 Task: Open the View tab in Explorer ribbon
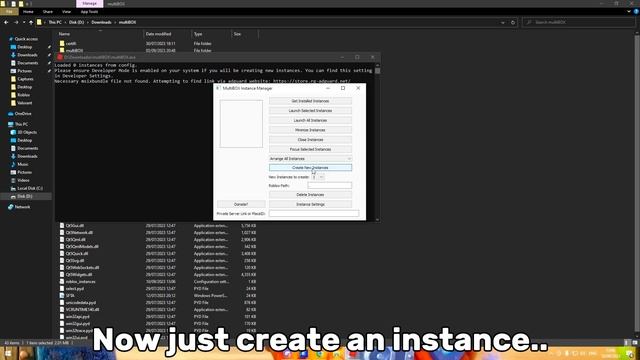click(67, 12)
